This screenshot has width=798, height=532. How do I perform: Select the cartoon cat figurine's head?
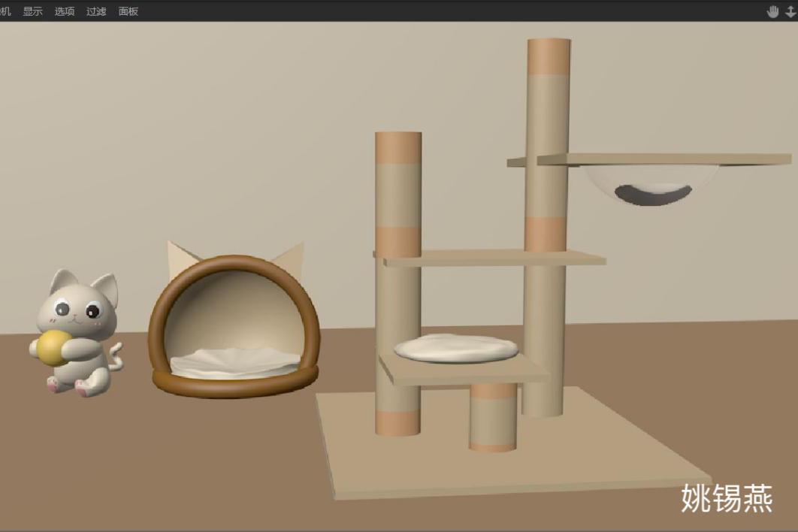click(78, 305)
